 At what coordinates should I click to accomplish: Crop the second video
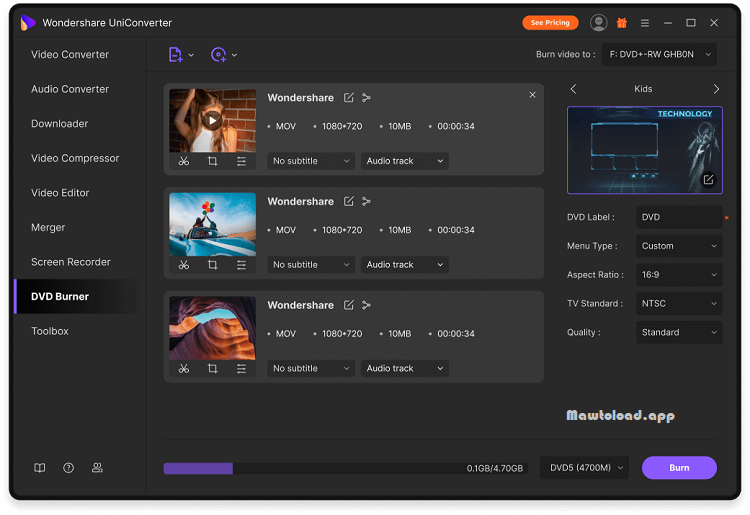click(x=212, y=265)
